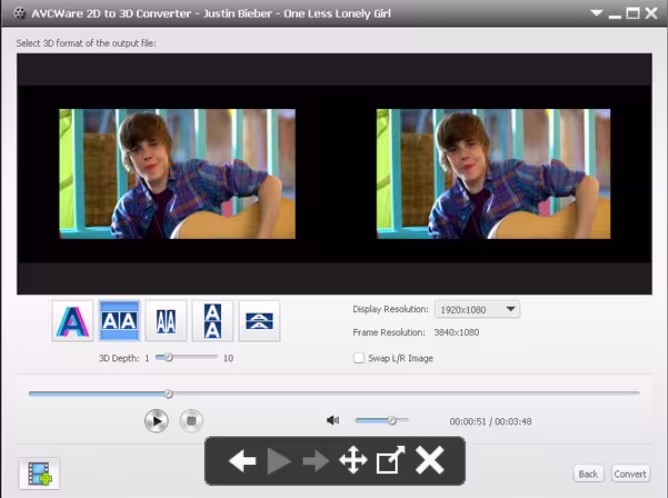Open the Display Resolution dropdown

477,309
